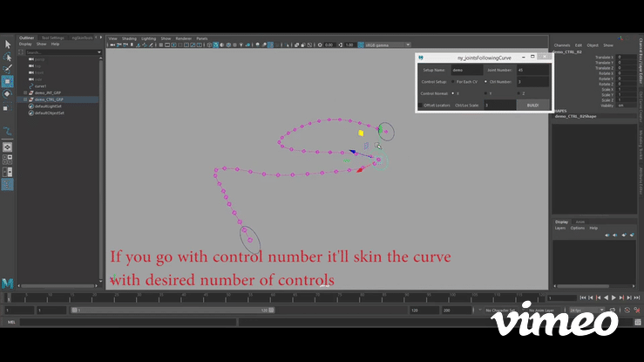The image size is (644, 362).
Task: Go to start of playback range
Action: tap(583, 297)
